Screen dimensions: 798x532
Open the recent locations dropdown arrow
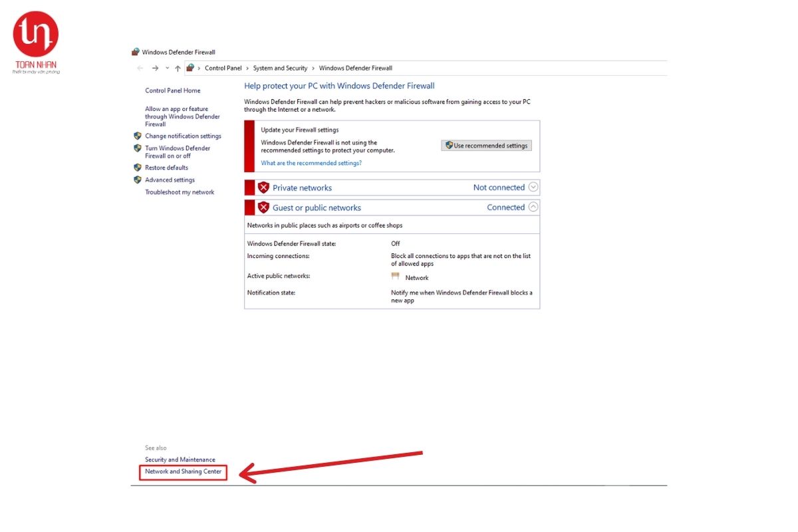pos(168,68)
